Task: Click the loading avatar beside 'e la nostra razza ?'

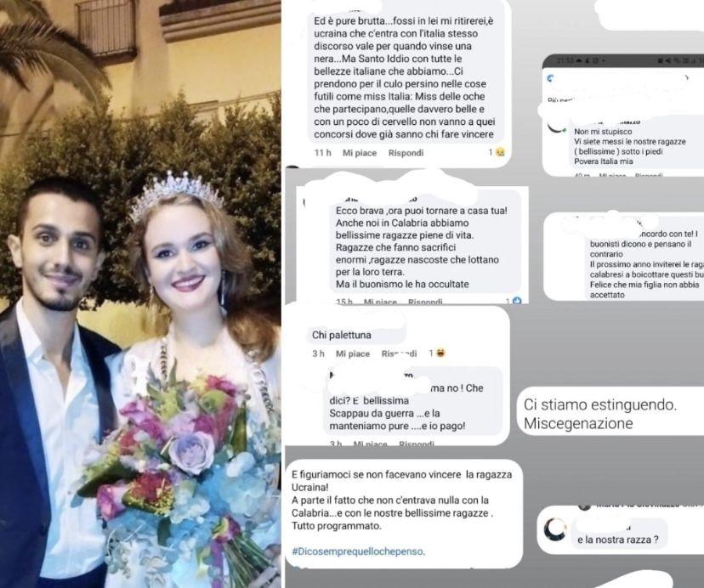Action: pyautogui.click(x=555, y=529)
